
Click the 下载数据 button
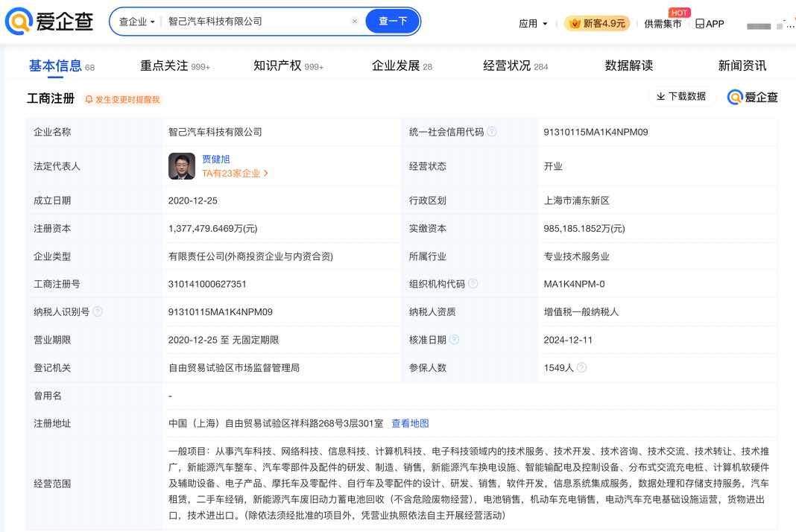(680, 96)
